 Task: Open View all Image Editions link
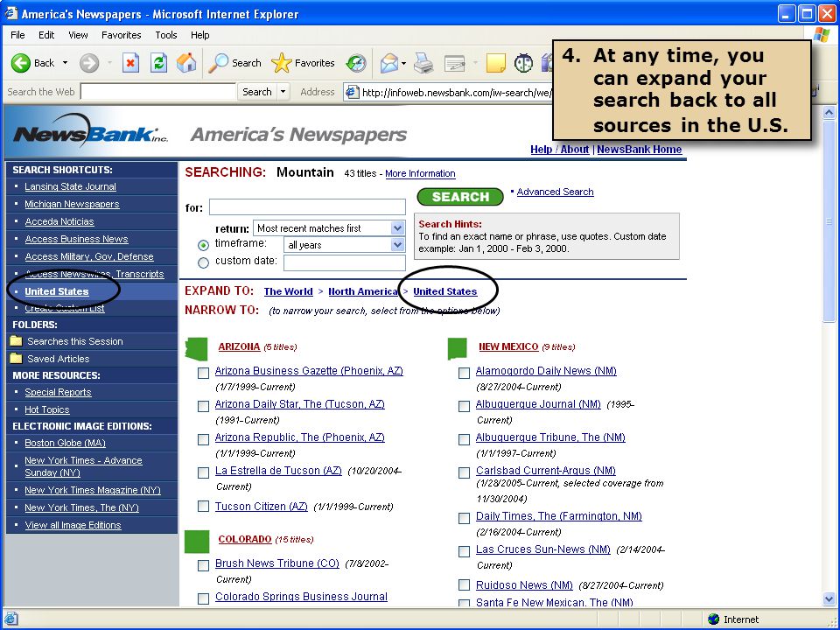point(73,525)
